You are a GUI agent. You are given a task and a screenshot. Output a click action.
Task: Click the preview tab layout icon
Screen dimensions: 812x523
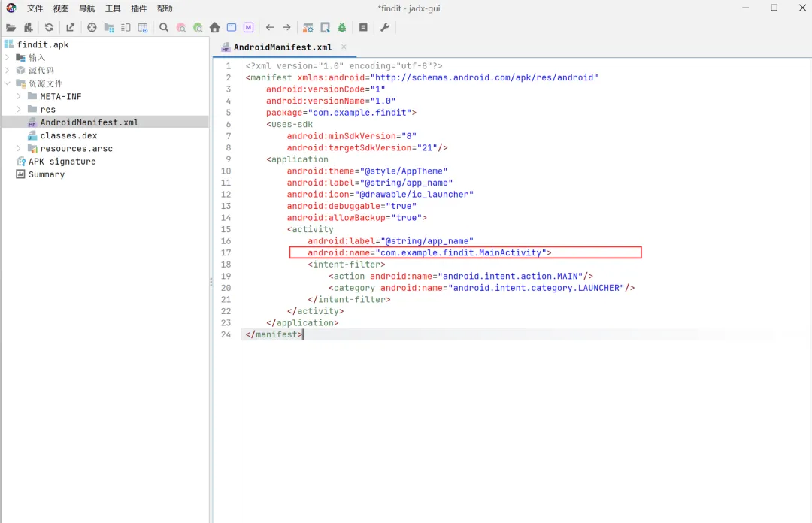(126, 28)
